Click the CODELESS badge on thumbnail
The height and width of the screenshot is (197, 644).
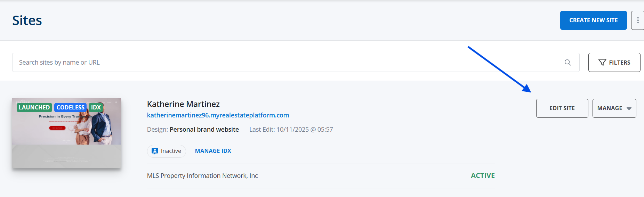(70, 108)
